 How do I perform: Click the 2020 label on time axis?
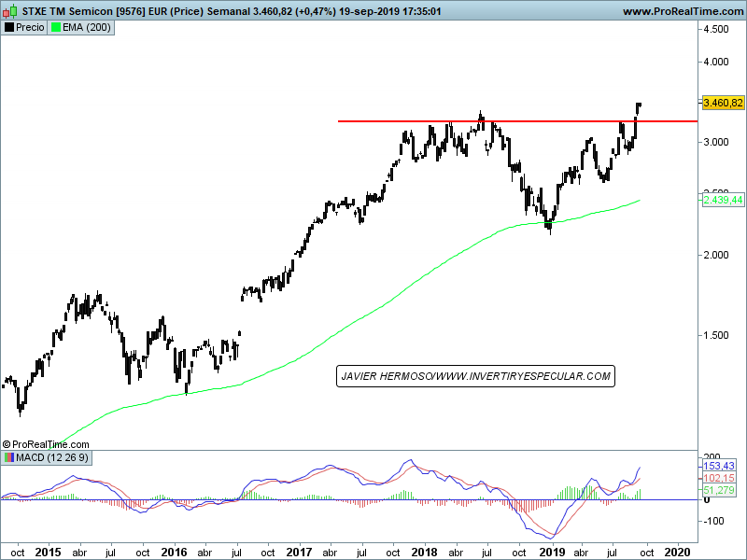coord(677,553)
